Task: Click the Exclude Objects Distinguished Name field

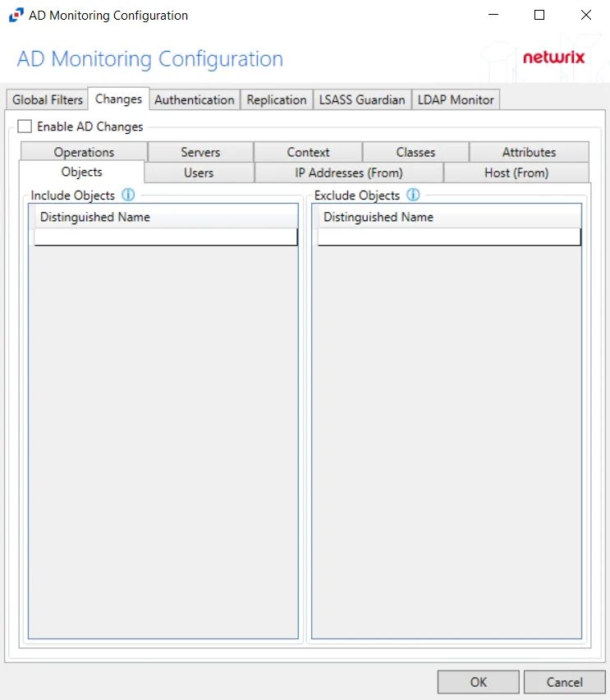Action: coord(449,237)
